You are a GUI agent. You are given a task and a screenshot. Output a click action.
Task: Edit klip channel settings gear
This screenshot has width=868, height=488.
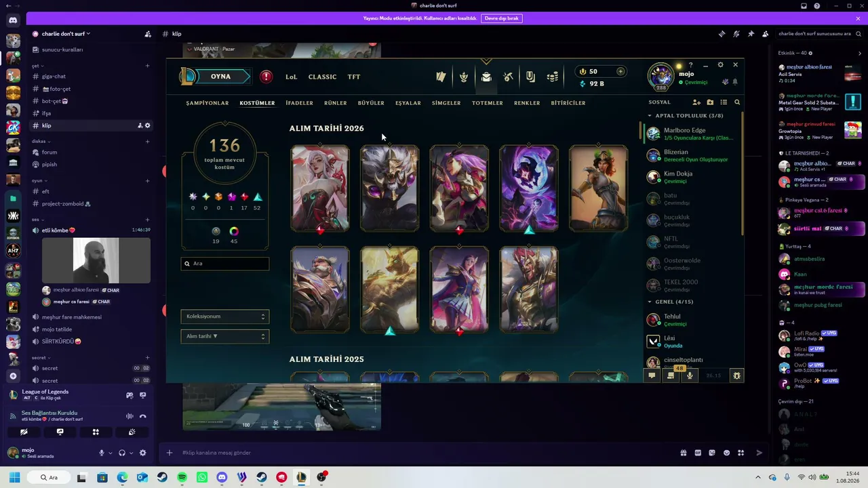[x=148, y=125]
